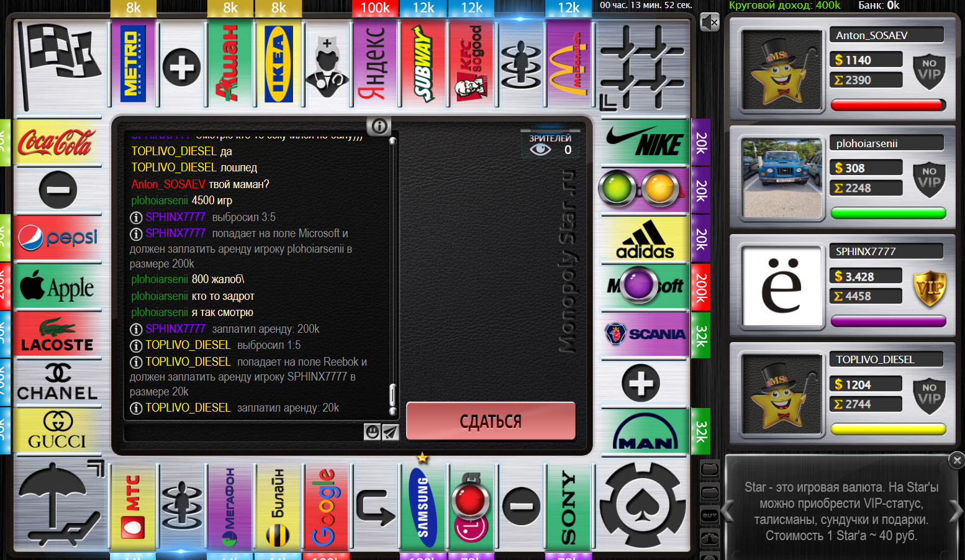The image size is (965, 560).
Task: Click the curved arrow cell near Google
Action: [375, 507]
